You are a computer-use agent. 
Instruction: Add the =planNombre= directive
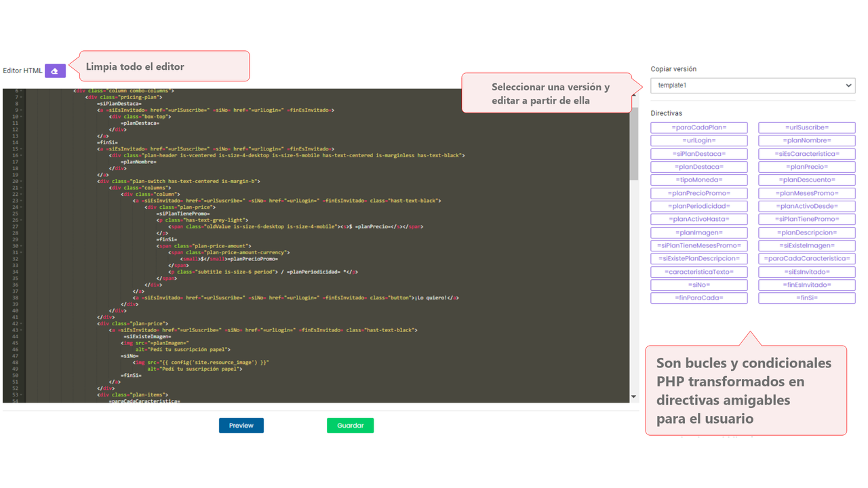806,140
